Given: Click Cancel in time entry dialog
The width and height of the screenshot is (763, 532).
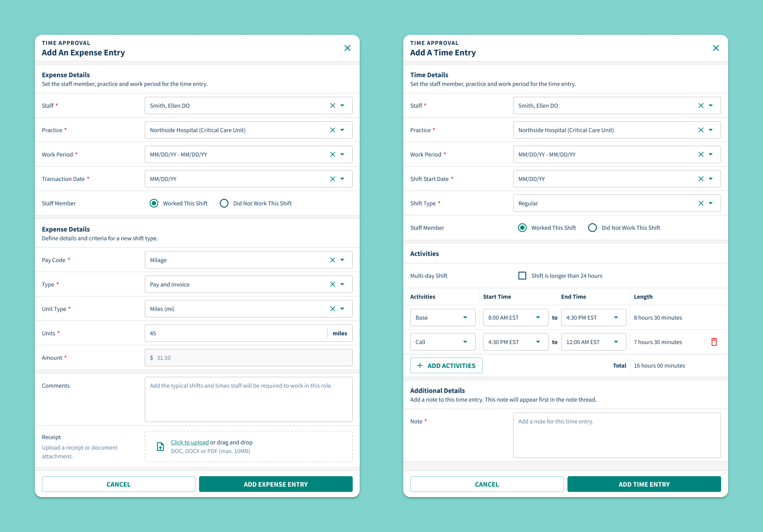Looking at the screenshot, I should 487,484.
